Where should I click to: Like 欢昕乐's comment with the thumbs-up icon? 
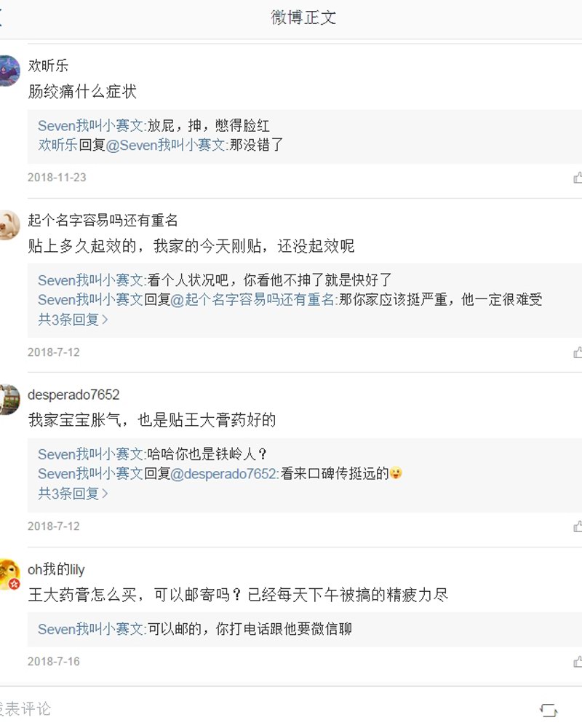(578, 177)
